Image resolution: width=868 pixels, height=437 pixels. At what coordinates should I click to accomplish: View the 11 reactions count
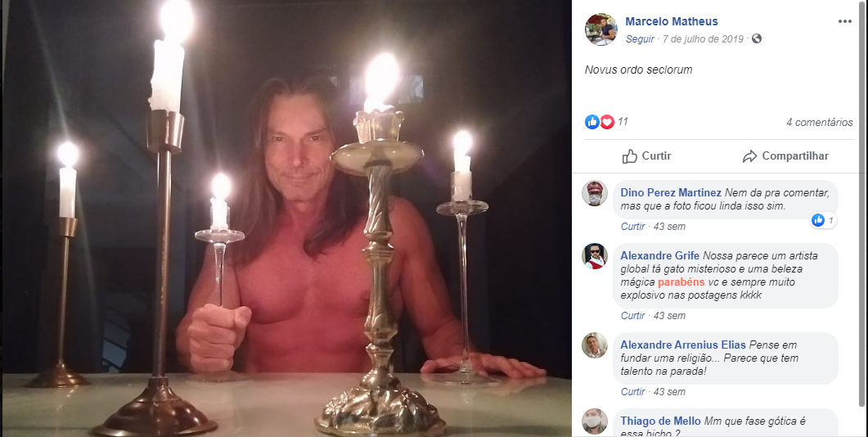coord(623,122)
